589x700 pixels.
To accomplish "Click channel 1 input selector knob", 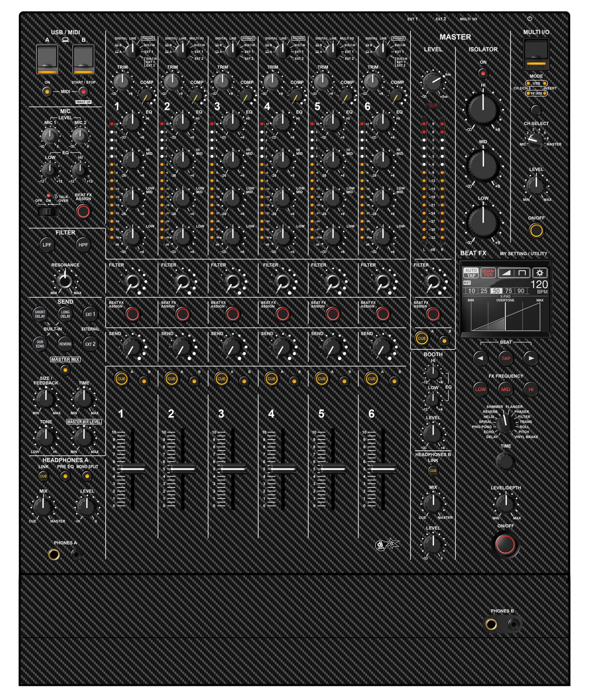I will pyautogui.click(x=132, y=50).
